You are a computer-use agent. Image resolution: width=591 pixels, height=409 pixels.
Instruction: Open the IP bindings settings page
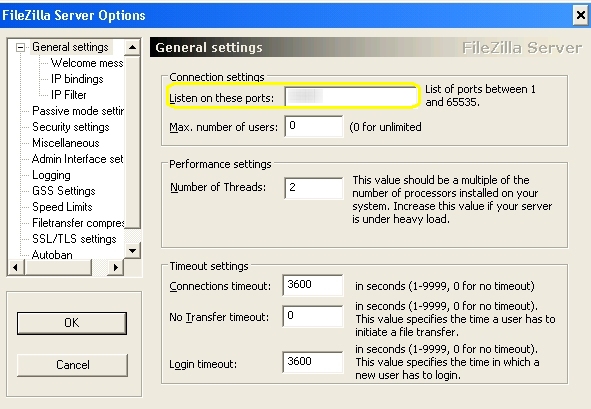click(77, 79)
